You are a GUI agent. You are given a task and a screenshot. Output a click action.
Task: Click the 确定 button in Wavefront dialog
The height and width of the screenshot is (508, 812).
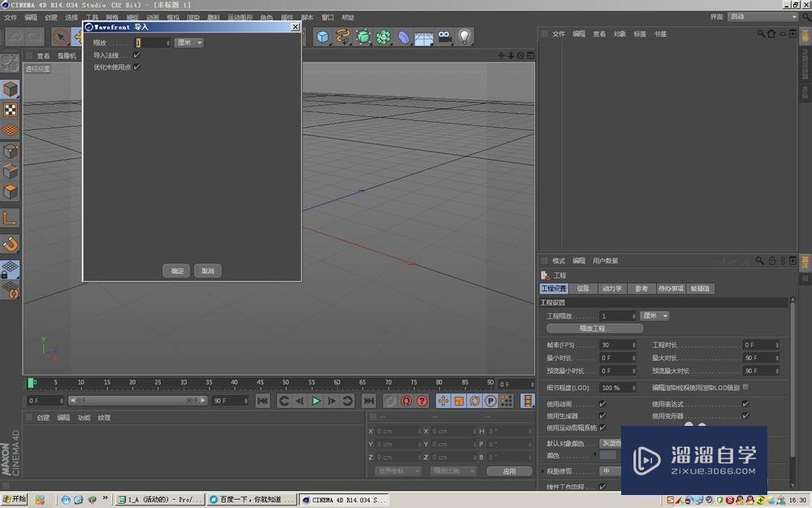pos(177,271)
